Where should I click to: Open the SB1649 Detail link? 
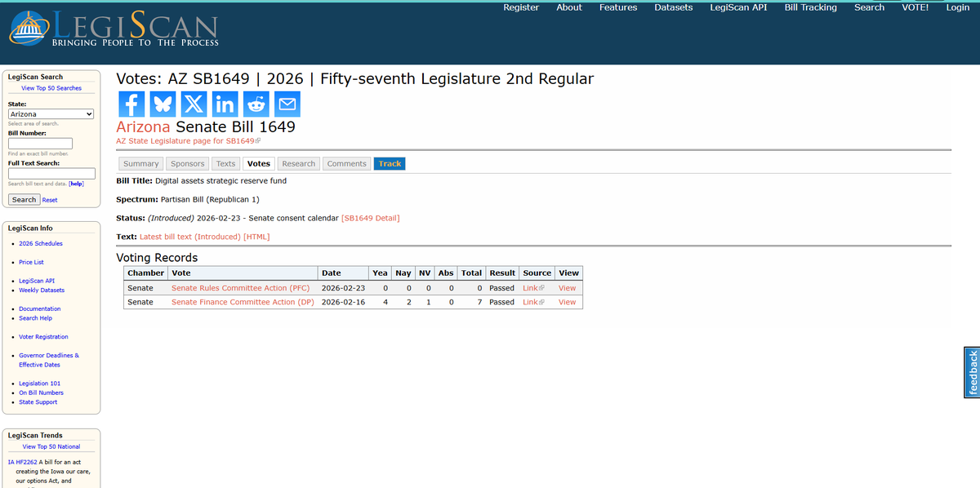371,218
